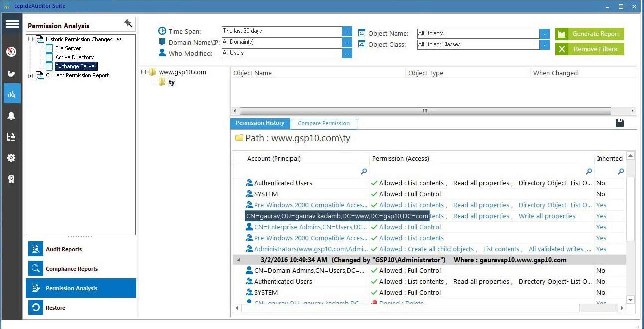Select the Radar/Dashboard icon in sidebar
644x329 pixels.
click(x=12, y=51)
